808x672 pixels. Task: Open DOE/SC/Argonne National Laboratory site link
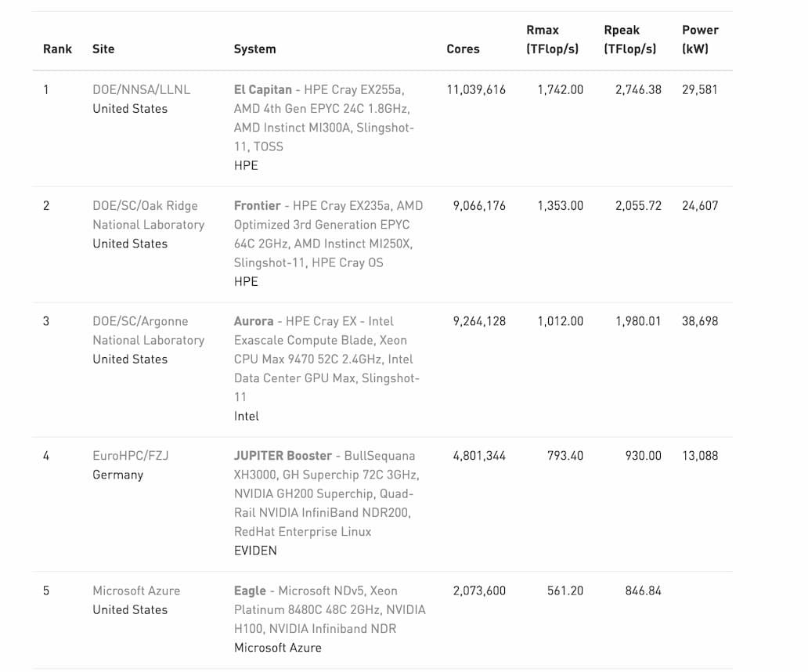click(148, 331)
